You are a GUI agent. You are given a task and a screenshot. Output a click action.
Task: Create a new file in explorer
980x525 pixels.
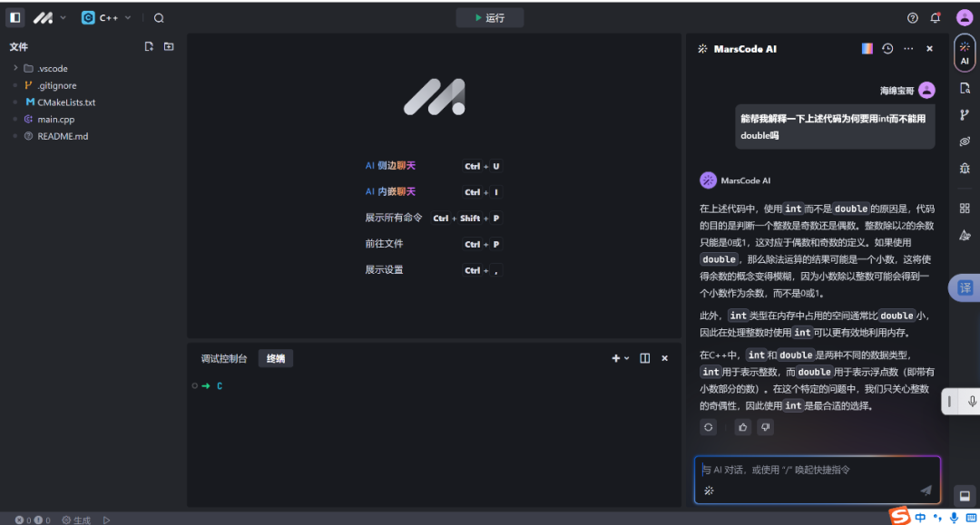(149, 46)
